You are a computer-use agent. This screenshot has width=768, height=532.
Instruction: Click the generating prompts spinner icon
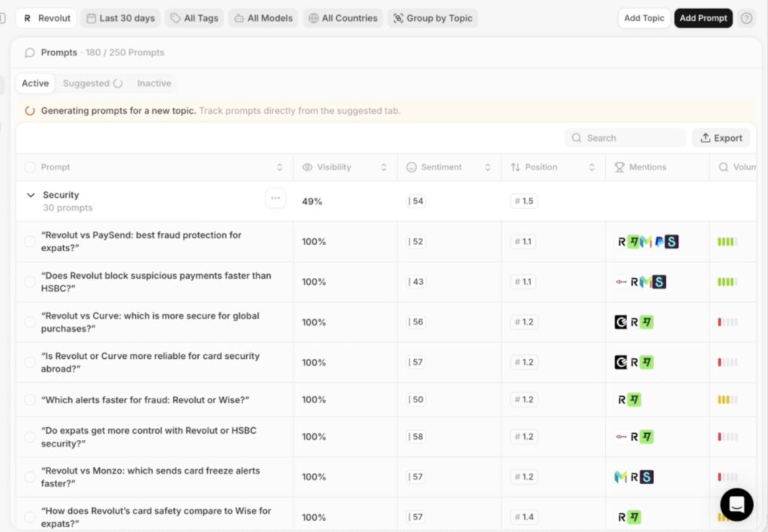click(30, 111)
